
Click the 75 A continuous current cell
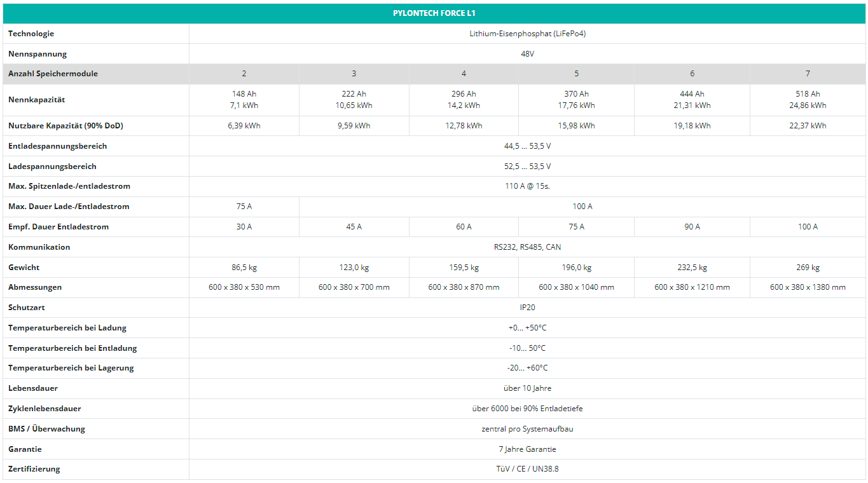point(244,207)
